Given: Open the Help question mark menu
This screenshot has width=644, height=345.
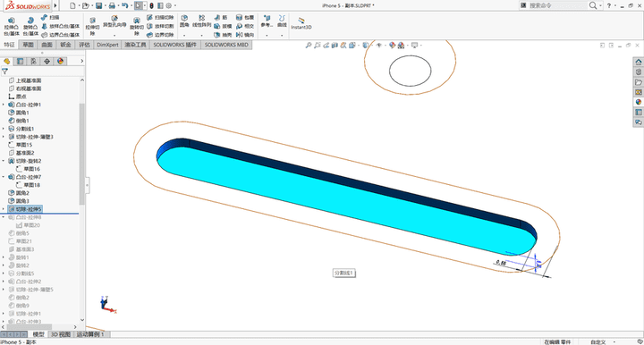Looking at the screenshot, I should (609, 5).
